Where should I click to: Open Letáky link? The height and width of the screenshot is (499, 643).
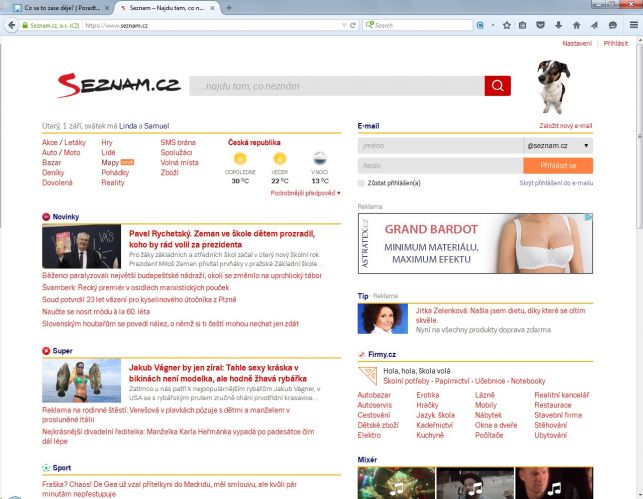(x=75, y=143)
